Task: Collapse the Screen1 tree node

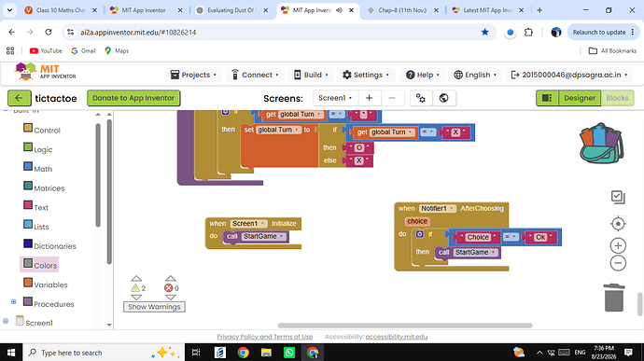Action: tap(6, 321)
